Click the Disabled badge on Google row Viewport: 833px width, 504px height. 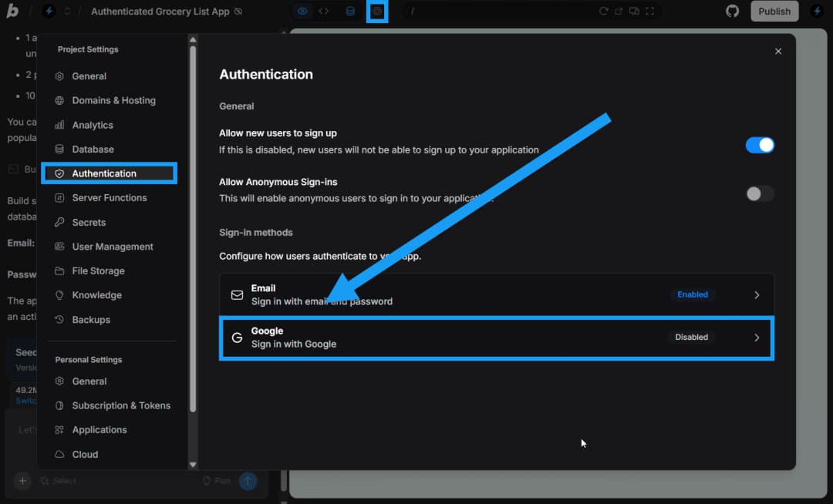point(691,338)
